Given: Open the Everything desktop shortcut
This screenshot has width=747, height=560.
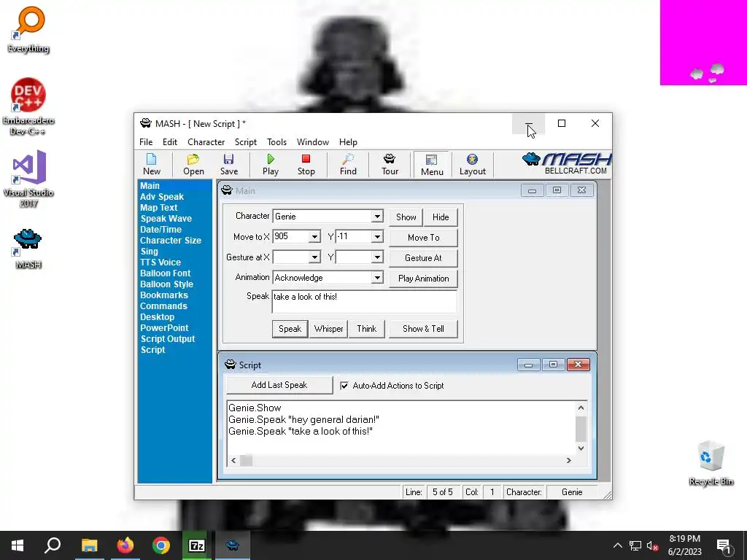Looking at the screenshot, I should [28, 29].
